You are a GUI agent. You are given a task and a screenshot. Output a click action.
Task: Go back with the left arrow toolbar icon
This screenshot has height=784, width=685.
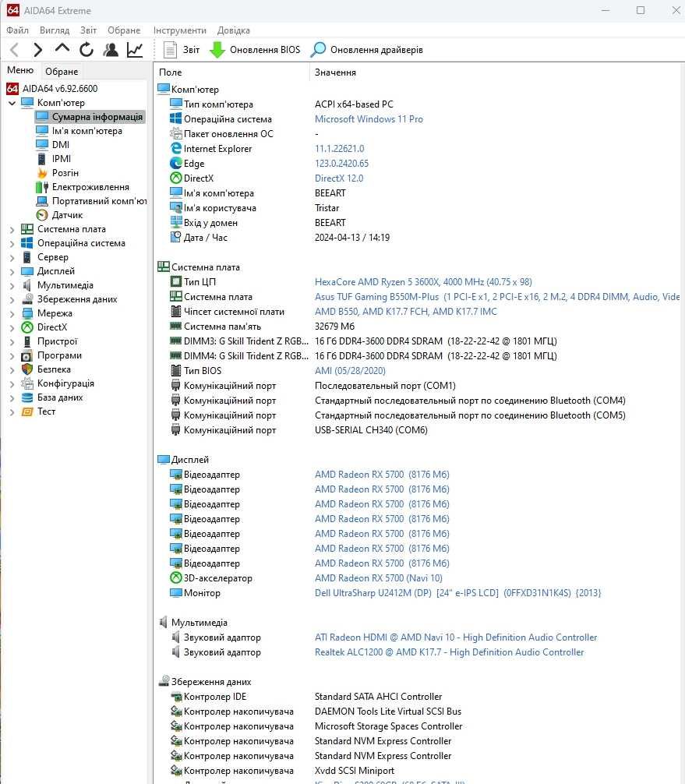[15, 50]
